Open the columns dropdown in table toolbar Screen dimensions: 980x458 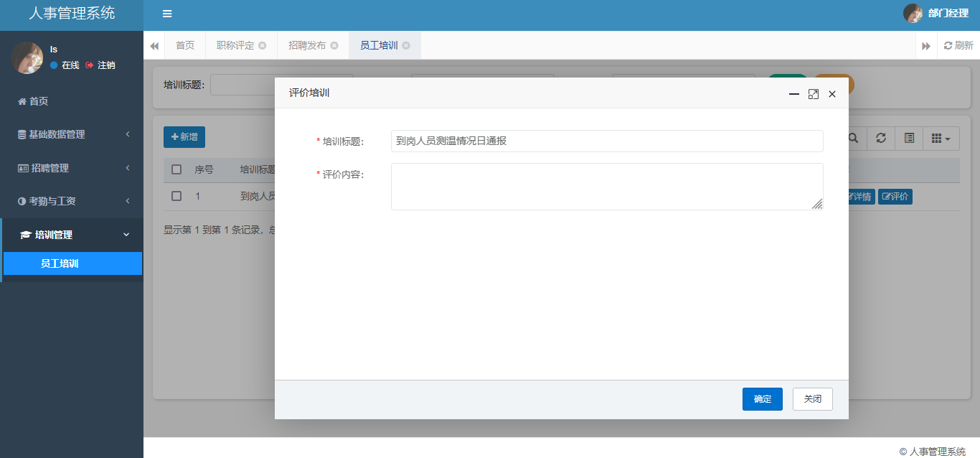(x=941, y=138)
